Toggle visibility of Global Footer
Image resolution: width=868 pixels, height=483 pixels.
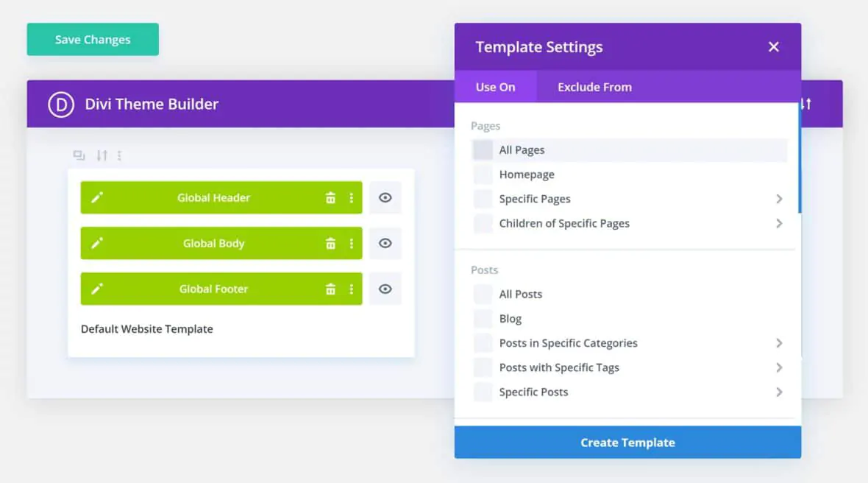385,289
